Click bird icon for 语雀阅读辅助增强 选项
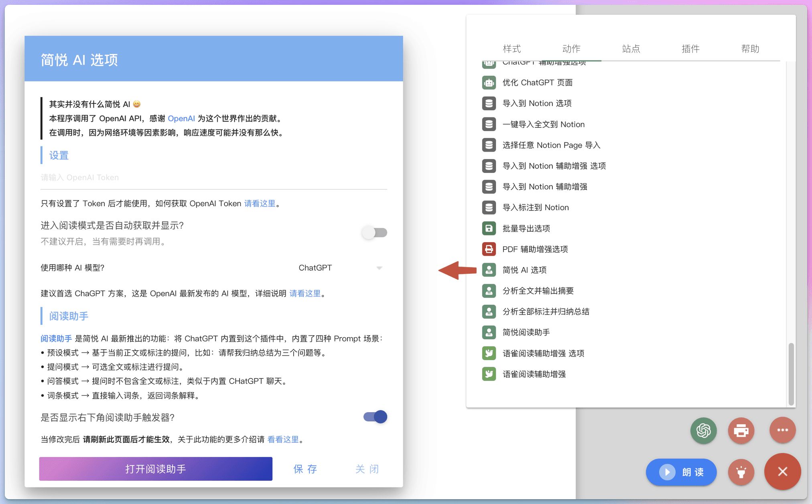Screen dimensions: 812x504 point(489,353)
